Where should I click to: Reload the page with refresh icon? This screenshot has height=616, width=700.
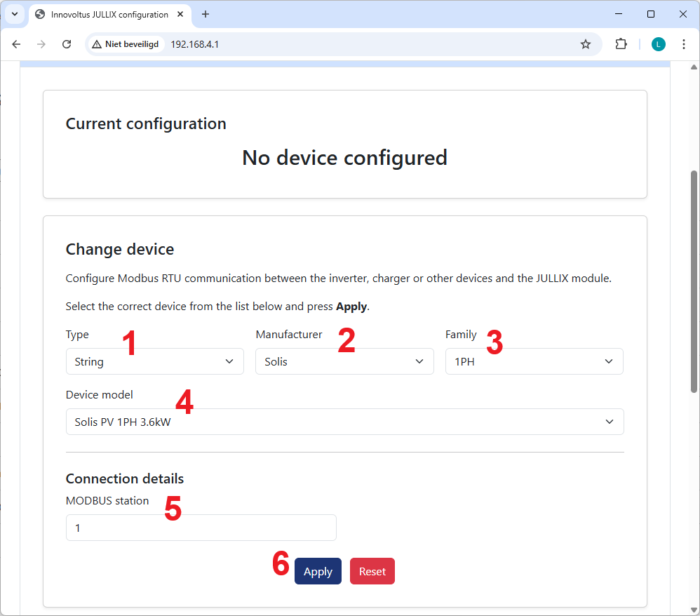coord(67,44)
